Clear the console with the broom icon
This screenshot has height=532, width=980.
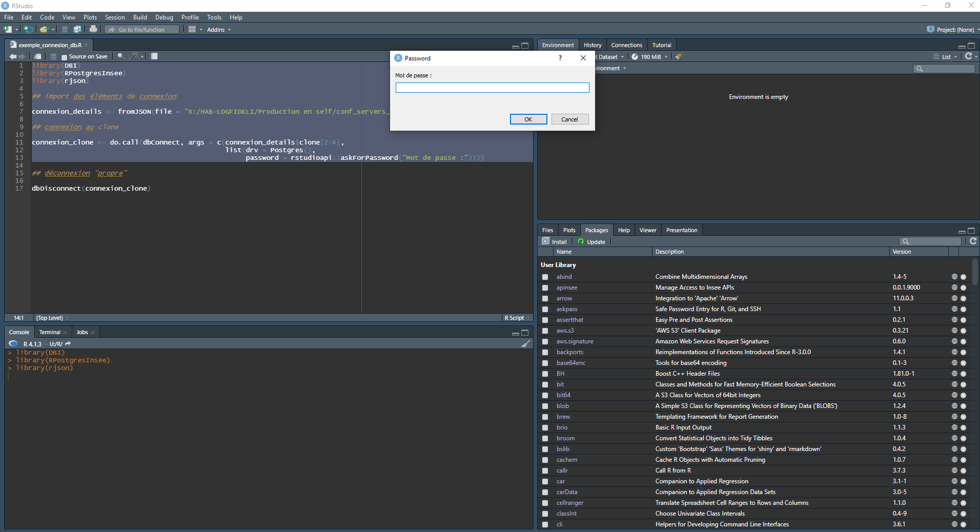[x=525, y=344]
